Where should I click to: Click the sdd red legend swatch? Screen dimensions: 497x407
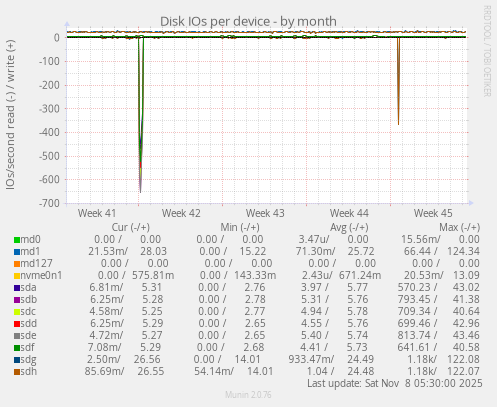[x=17, y=324]
